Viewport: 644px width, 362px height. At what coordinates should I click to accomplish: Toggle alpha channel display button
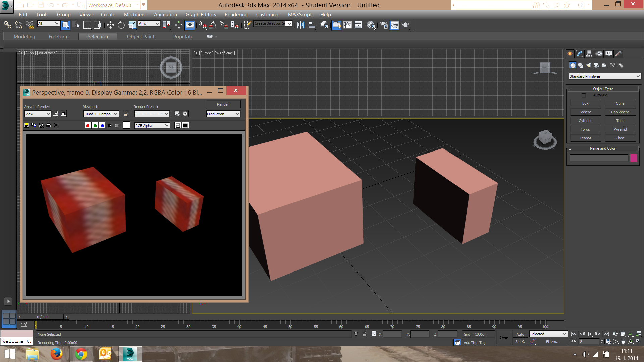(x=110, y=126)
